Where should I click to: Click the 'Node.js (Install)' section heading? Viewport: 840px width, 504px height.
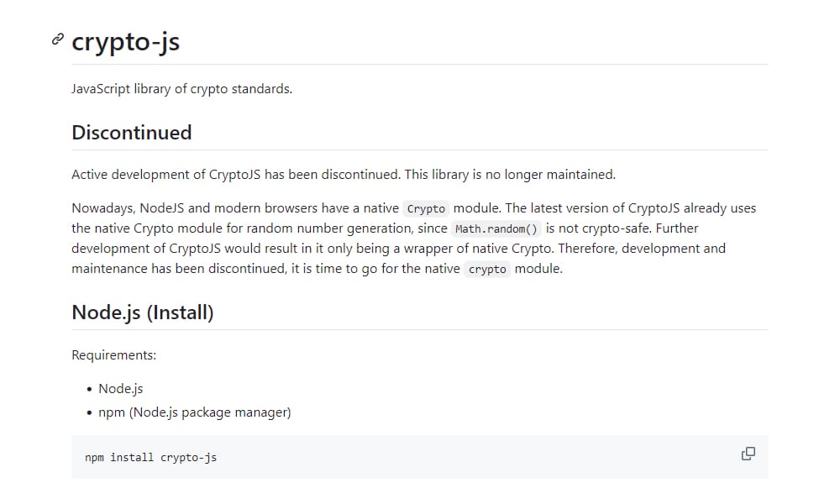pos(142,312)
